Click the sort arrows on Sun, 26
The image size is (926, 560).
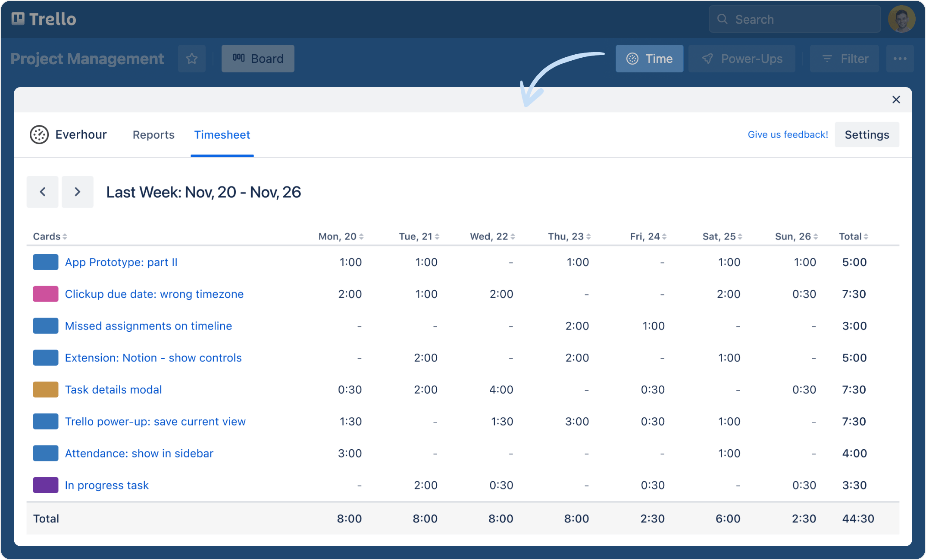click(x=815, y=236)
